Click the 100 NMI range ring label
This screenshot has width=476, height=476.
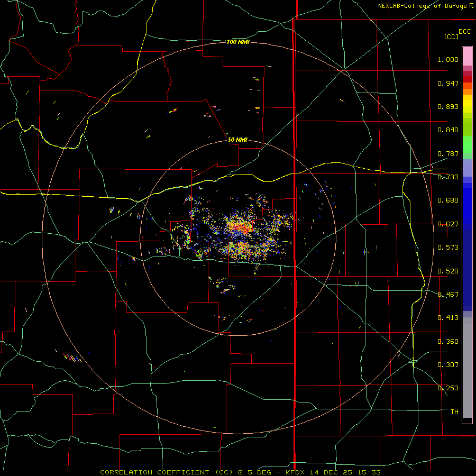pyautogui.click(x=238, y=42)
